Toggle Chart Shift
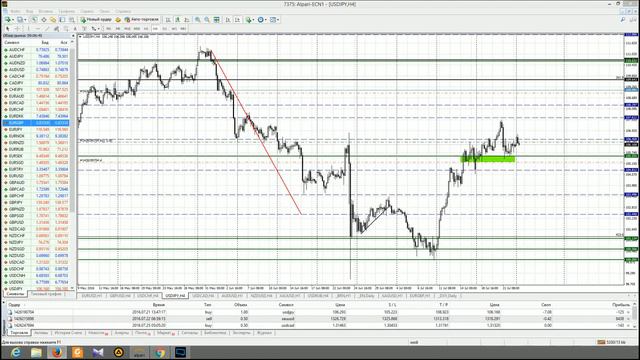The image size is (640, 360). [237, 20]
